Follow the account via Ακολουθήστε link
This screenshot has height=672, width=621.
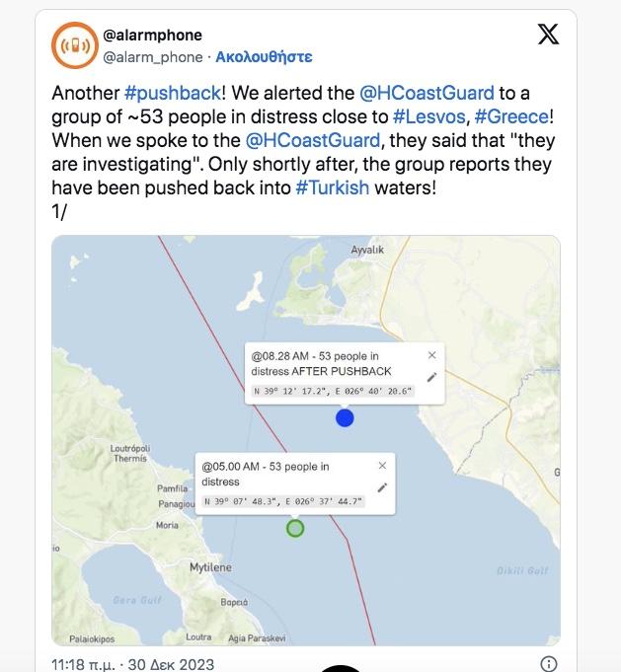pos(264,57)
